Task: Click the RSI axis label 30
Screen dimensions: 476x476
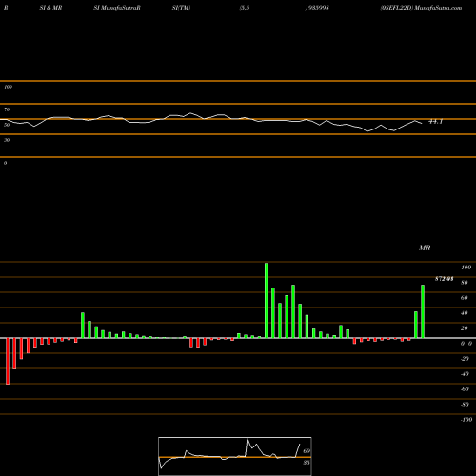Action: (7, 140)
